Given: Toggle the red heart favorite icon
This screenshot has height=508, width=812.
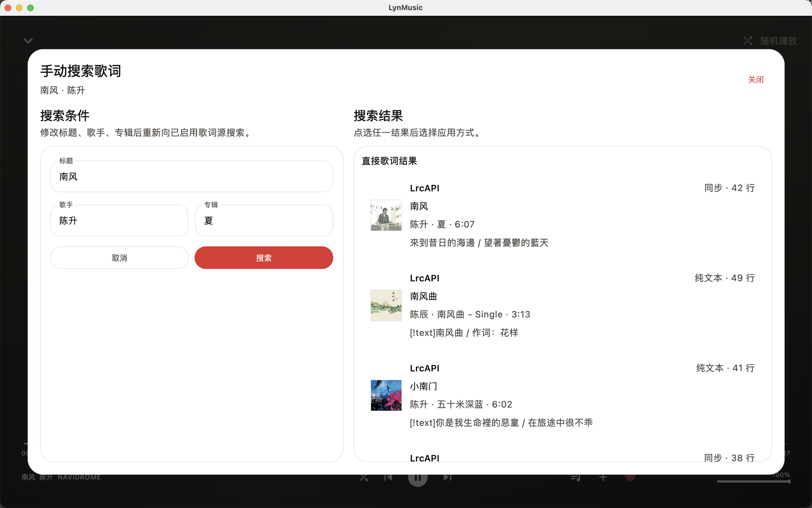Looking at the screenshot, I should coord(630,478).
